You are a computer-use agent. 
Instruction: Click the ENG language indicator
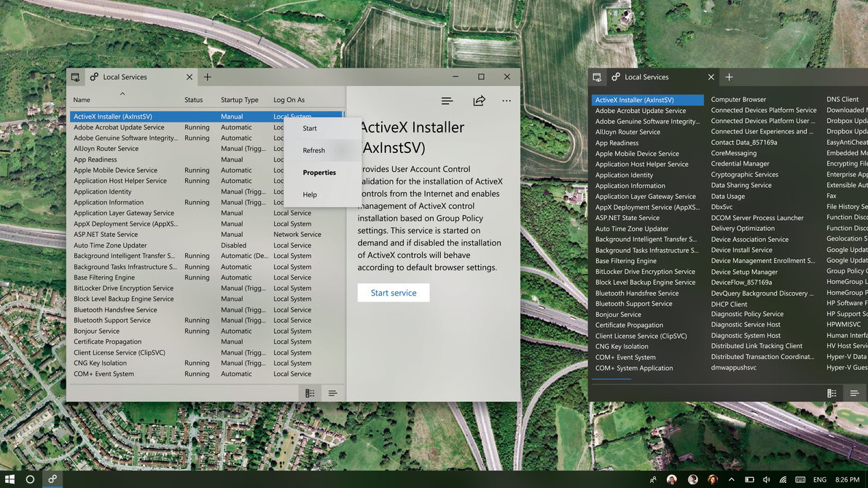[820, 480]
